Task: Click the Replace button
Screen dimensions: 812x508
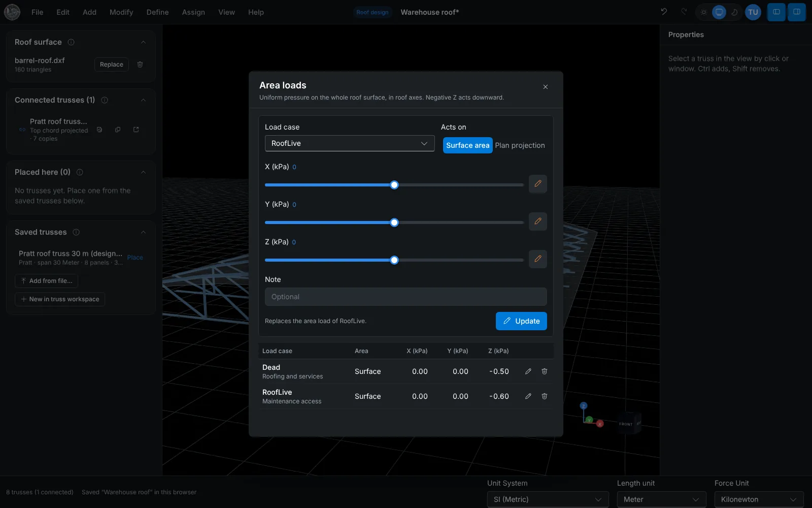Action: click(x=112, y=65)
